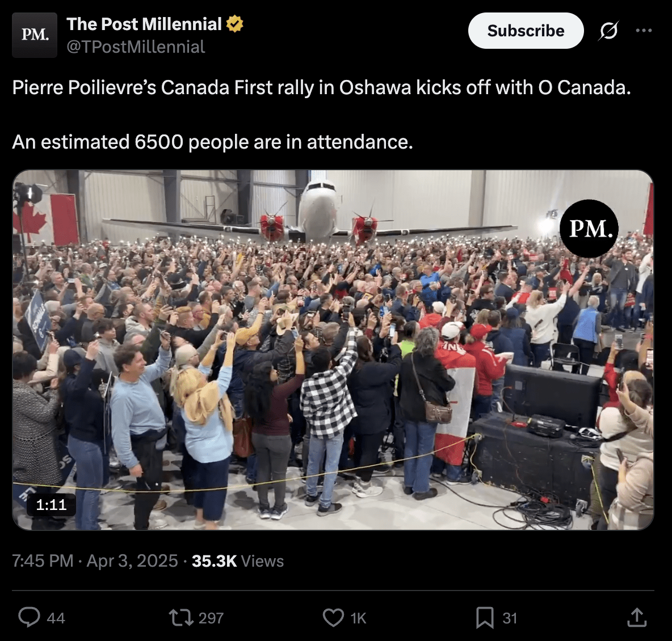Screen dimensions: 672x641
Task: Open the @TPostMillennial handle link
Action: [136, 47]
